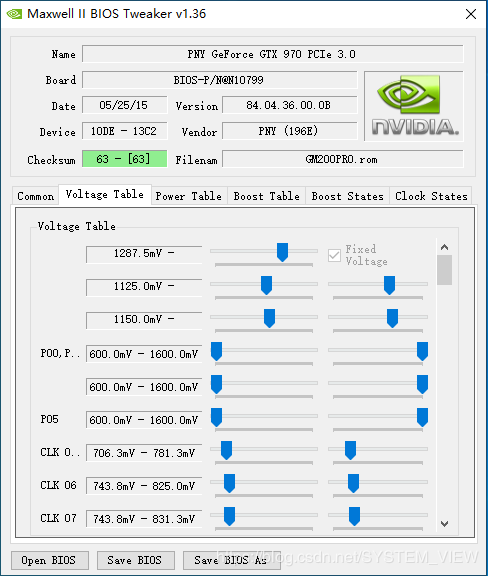Image resolution: width=488 pixels, height=576 pixels.
Task: Click the 706.3mV - 781.3mV value box
Action: (144, 453)
